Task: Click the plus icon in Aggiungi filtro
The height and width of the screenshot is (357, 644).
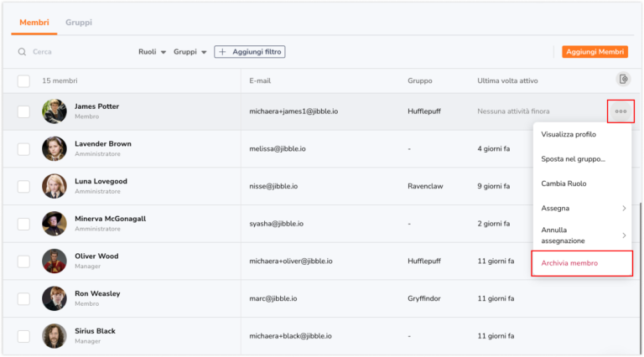Action: pos(222,52)
